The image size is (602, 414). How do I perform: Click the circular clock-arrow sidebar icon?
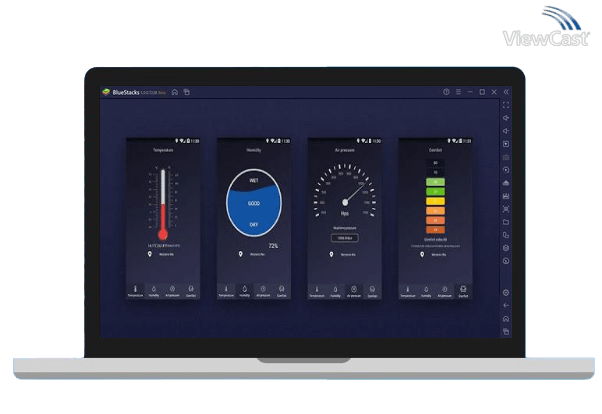pyautogui.click(x=506, y=261)
